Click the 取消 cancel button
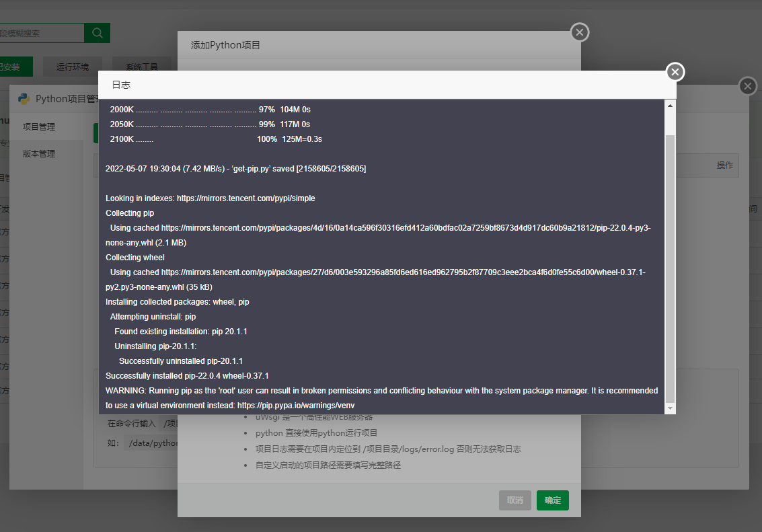The image size is (762, 532). point(515,500)
